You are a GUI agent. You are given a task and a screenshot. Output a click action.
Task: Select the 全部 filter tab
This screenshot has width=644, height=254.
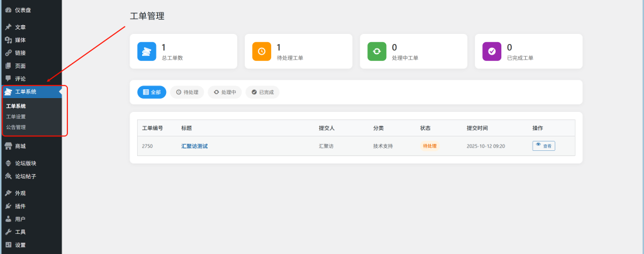pos(152,92)
